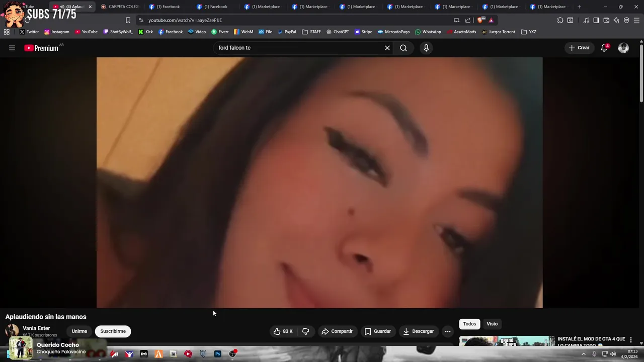The image size is (644, 362).
Task: Open the Kick bookmark
Action: (x=145, y=32)
